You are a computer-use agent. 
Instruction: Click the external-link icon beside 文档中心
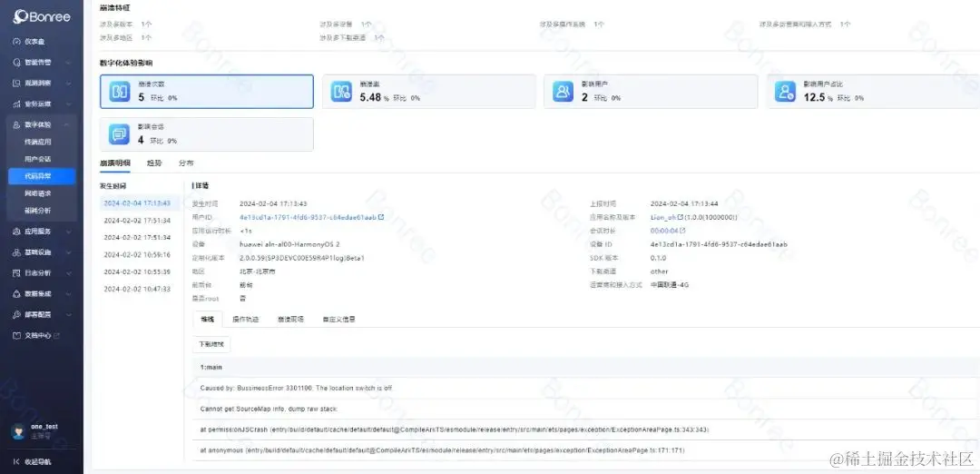[57, 336]
